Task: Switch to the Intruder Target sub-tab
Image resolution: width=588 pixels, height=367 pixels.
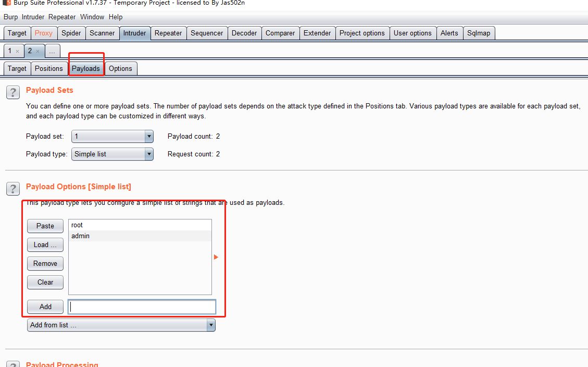Action: point(17,69)
